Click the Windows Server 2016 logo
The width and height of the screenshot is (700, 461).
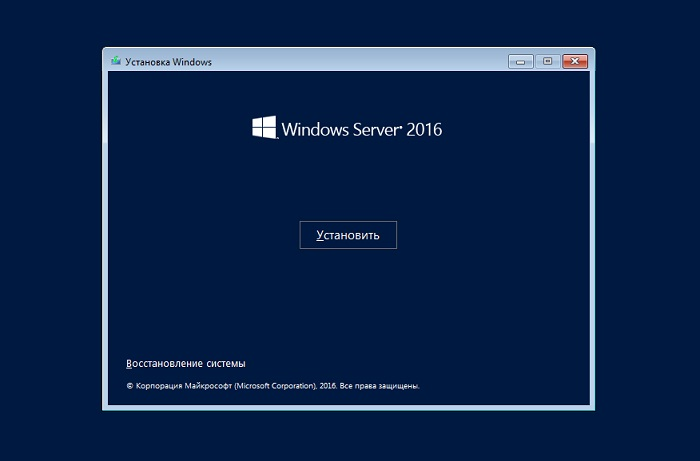[347, 128]
